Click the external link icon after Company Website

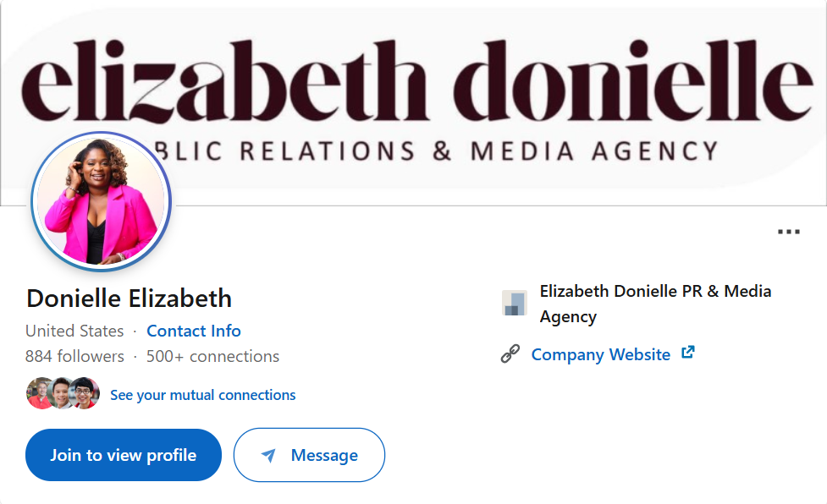coord(687,353)
